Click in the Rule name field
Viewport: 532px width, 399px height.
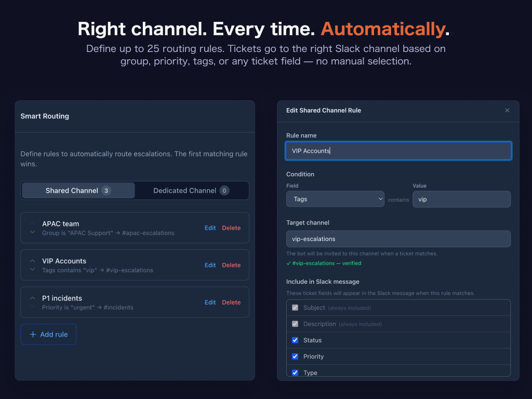(398, 151)
